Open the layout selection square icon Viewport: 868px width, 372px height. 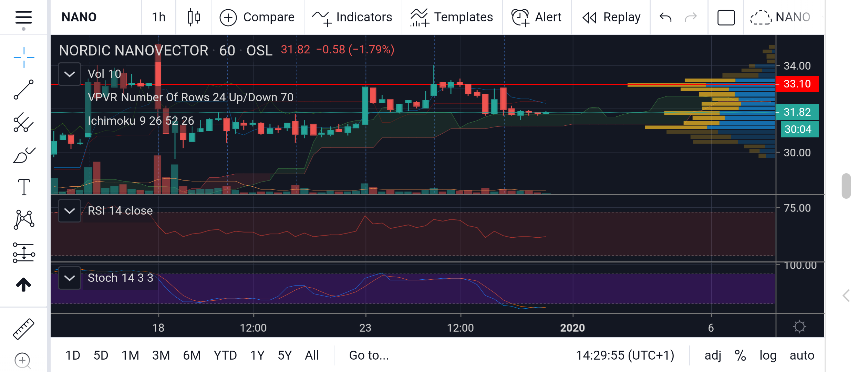coord(726,17)
